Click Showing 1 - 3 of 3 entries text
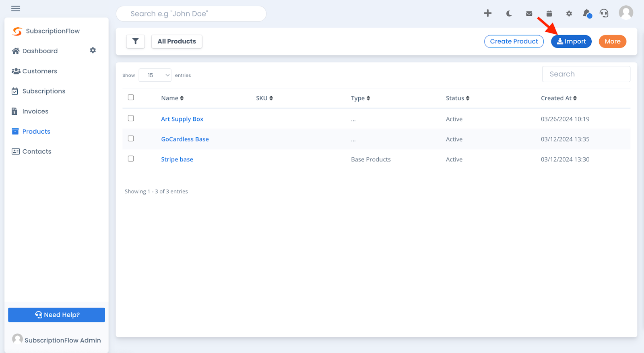 (x=156, y=192)
